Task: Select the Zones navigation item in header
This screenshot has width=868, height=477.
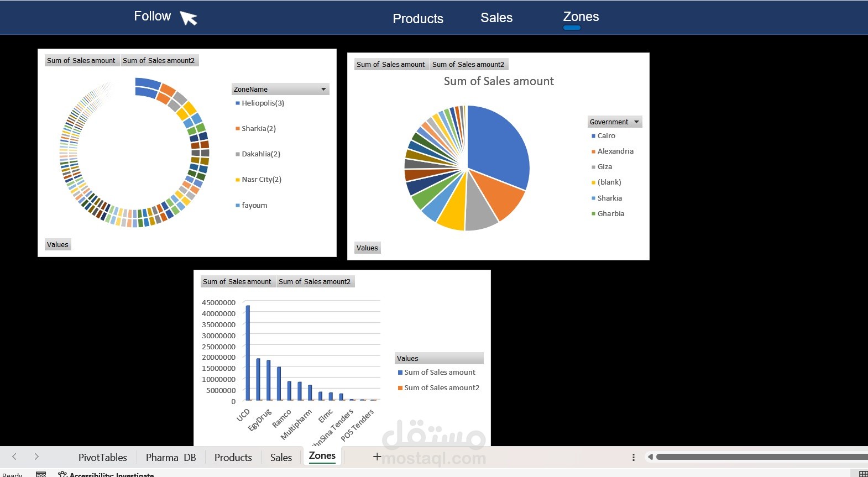Action: [581, 17]
